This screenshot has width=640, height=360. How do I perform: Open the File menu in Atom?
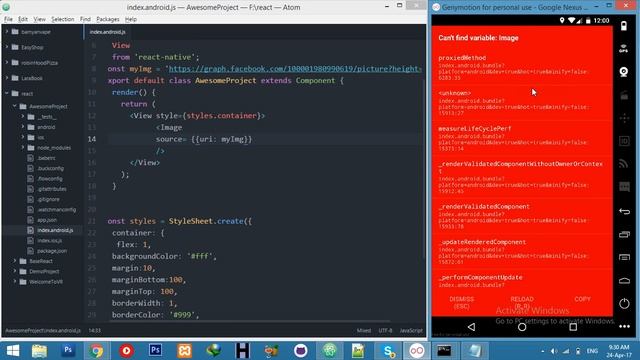coord(8,19)
